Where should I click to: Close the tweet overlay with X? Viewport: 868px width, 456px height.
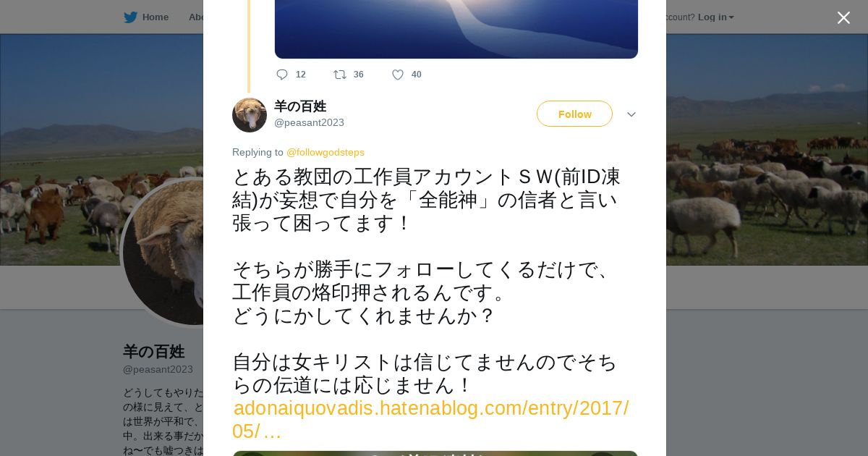[x=843, y=17]
